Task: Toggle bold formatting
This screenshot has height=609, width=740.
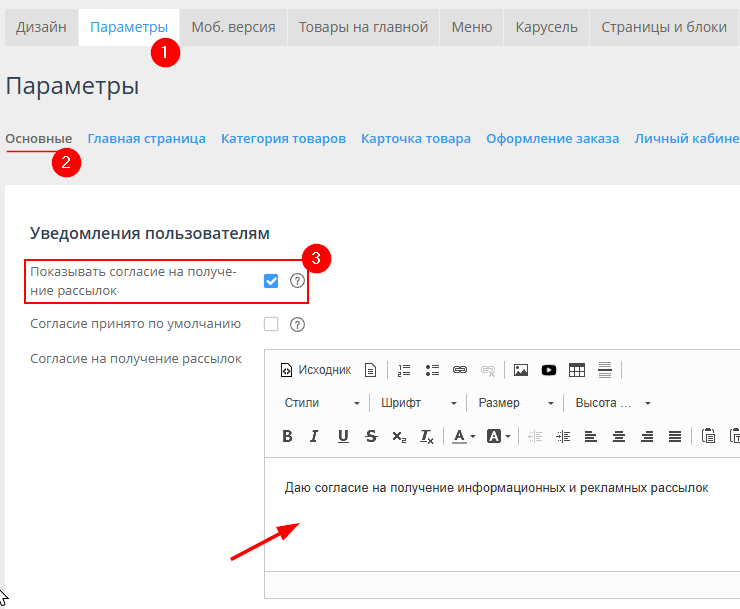Action: 287,436
